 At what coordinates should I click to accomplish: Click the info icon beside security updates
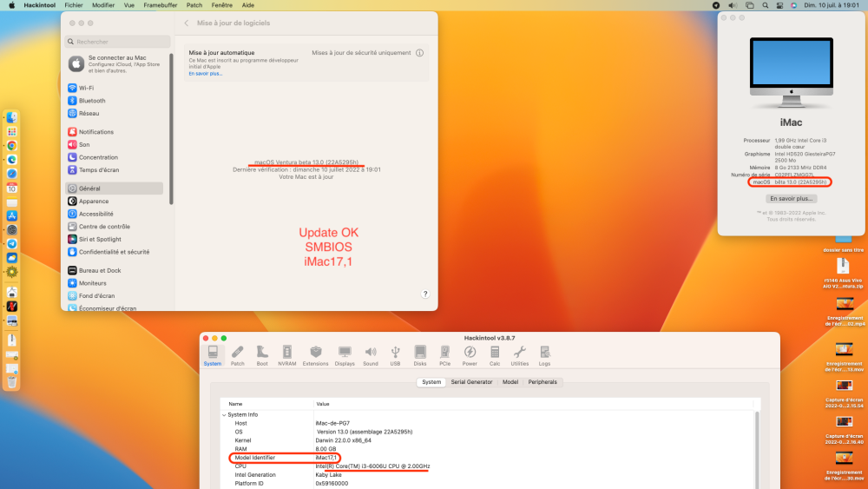coord(419,53)
